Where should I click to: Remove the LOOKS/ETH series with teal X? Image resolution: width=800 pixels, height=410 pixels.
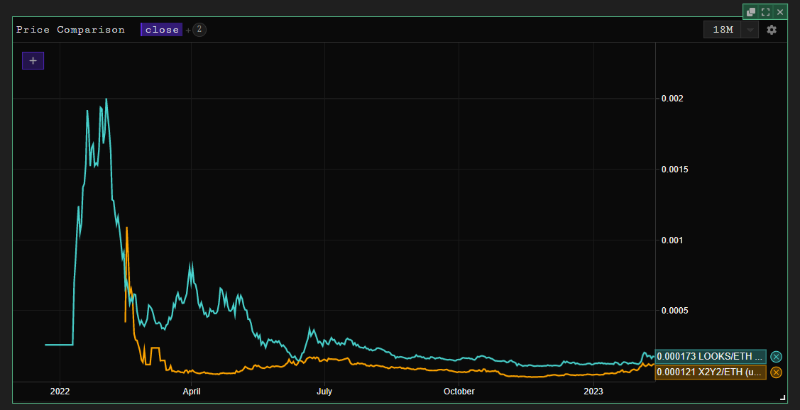click(776, 356)
